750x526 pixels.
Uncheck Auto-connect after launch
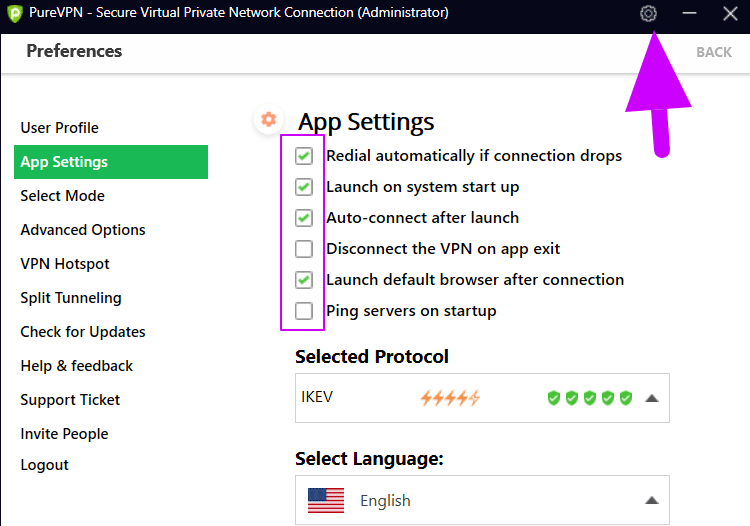tap(304, 218)
